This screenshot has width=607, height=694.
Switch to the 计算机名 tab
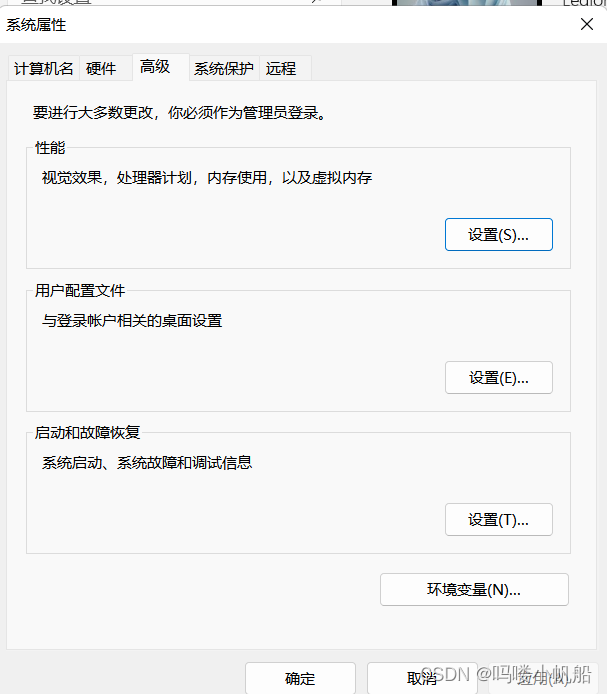coord(44,69)
